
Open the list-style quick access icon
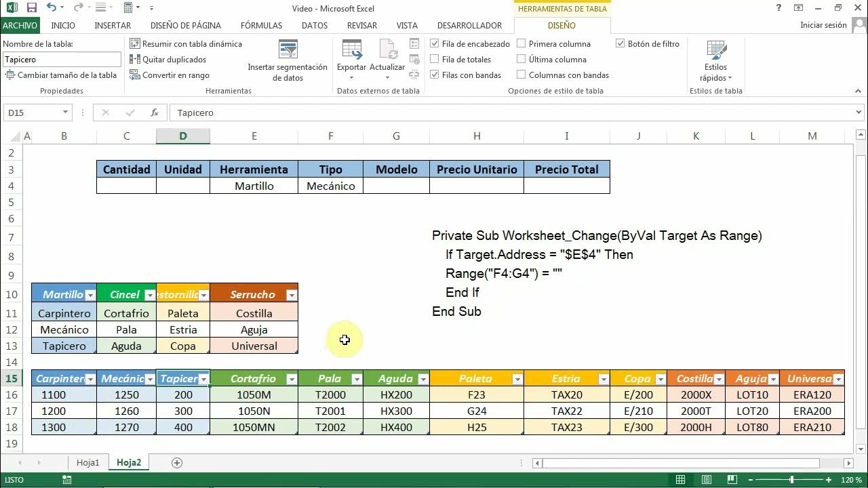pyautogui.click(x=100, y=8)
